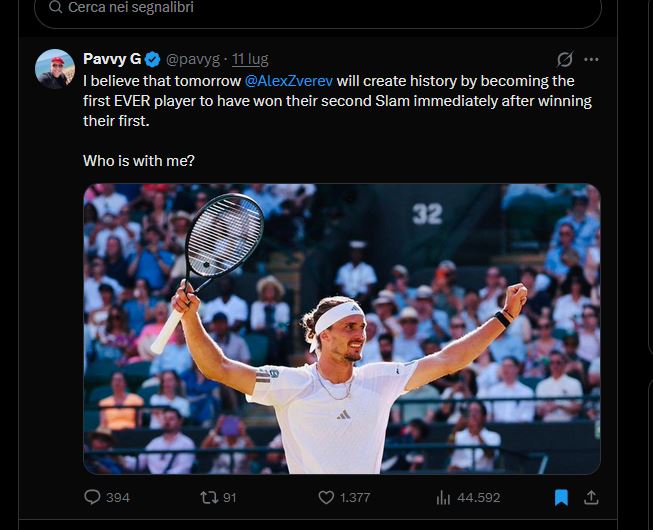Open the @pavyg handle link
The height and width of the screenshot is (530, 653).
click(193, 60)
